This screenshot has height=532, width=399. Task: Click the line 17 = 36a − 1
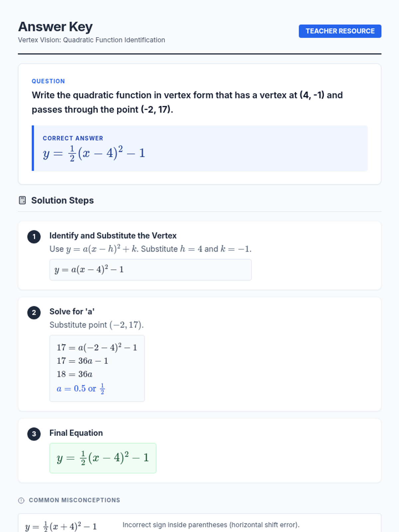click(x=82, y=361)
